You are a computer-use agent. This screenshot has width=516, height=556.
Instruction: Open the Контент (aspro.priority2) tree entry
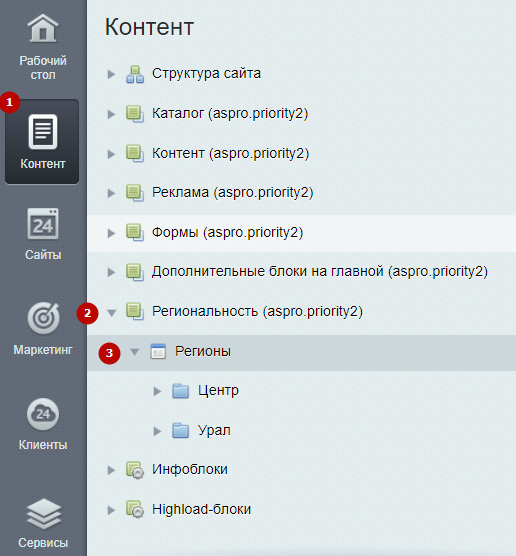coord(231,154)
